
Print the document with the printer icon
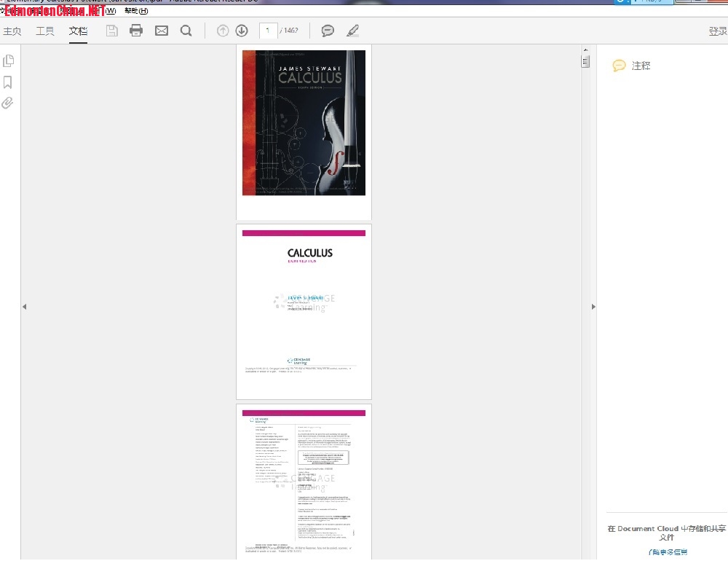click(136, 31)
